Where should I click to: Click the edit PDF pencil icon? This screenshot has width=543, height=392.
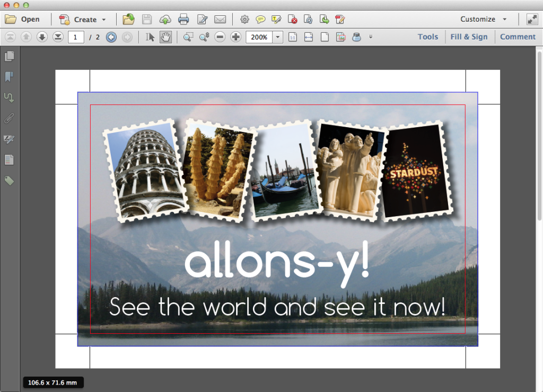[340, 20]
